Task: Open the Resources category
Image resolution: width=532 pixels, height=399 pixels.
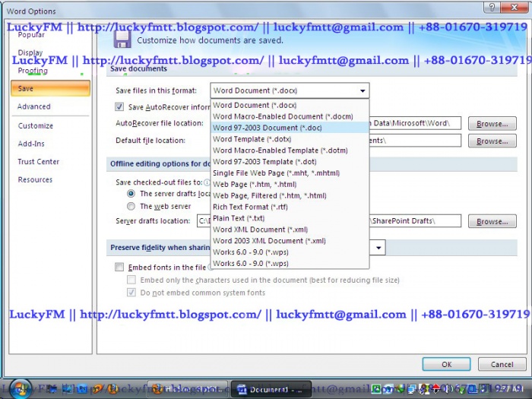Action: pyautogui.click(x=51, y=180)
